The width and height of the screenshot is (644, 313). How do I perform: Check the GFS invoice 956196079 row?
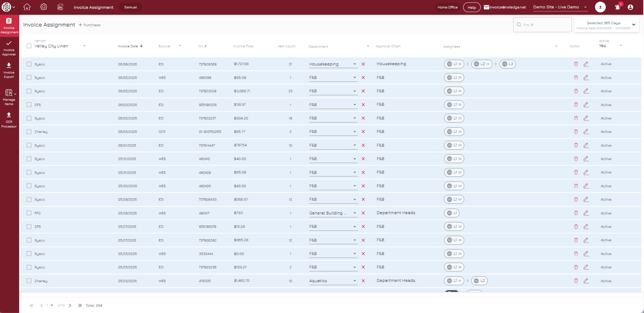point(29,227)
